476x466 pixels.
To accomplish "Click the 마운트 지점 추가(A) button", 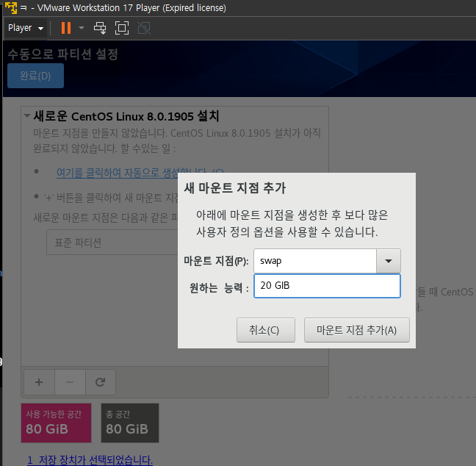I will tap(357, 330).
